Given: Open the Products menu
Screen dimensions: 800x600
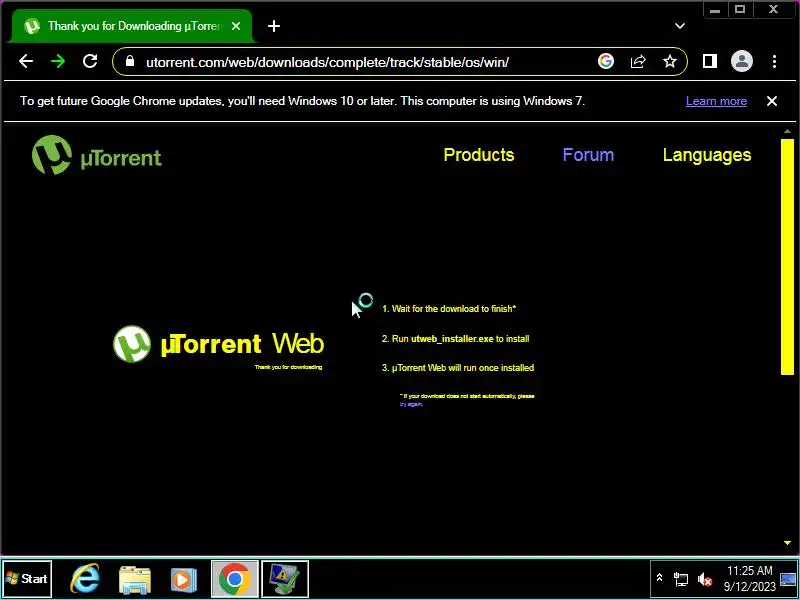Looking at the screenshot, I should (x=479, y=155).
